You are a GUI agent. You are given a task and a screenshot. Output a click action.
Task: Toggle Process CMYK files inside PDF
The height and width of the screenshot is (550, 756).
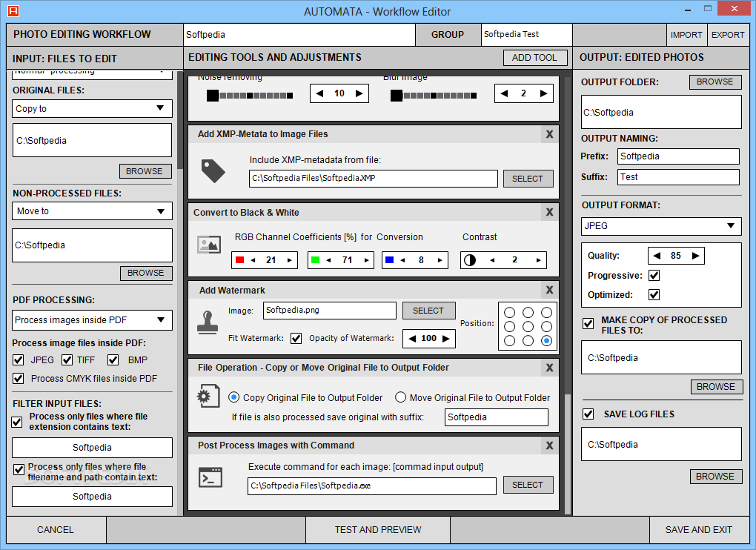point(19,378)
